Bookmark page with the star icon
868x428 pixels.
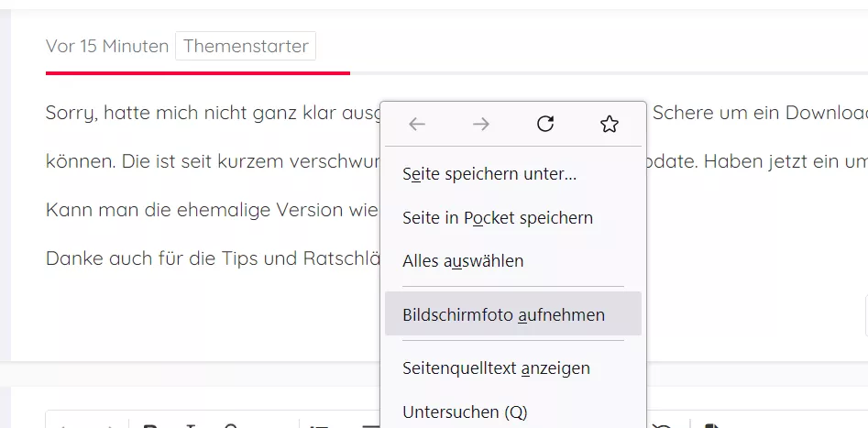[610, 124]
